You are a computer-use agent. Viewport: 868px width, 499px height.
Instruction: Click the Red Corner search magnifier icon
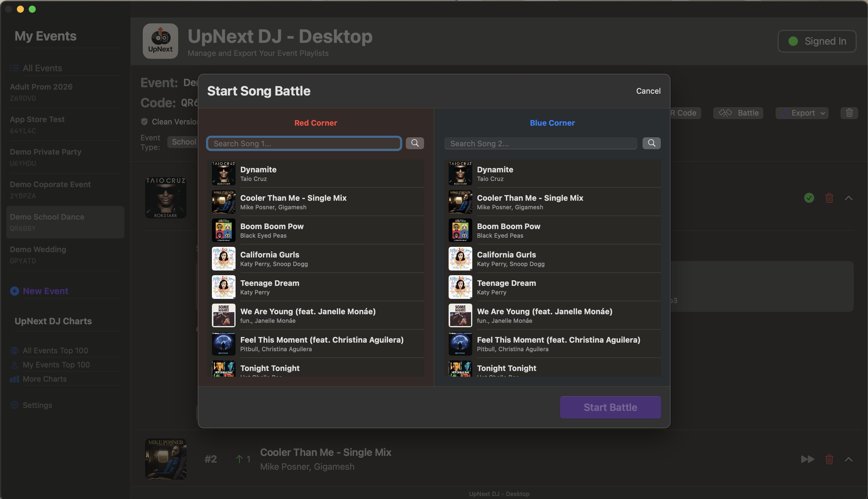(x=414, y=143)
